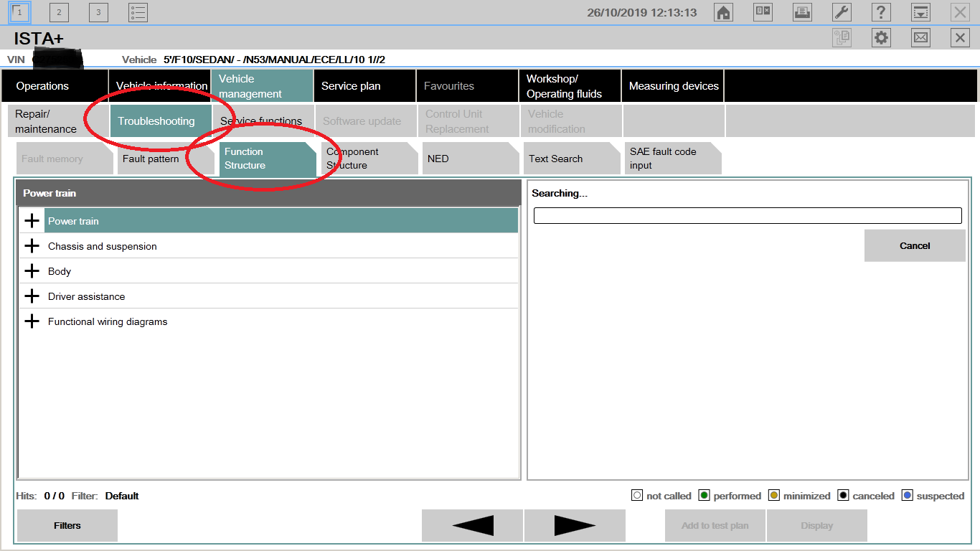Toggle the 'suspected' blue status indicator
Viewport: 980px width, 551px height.
pyautogui.click(x=908, y=496)
